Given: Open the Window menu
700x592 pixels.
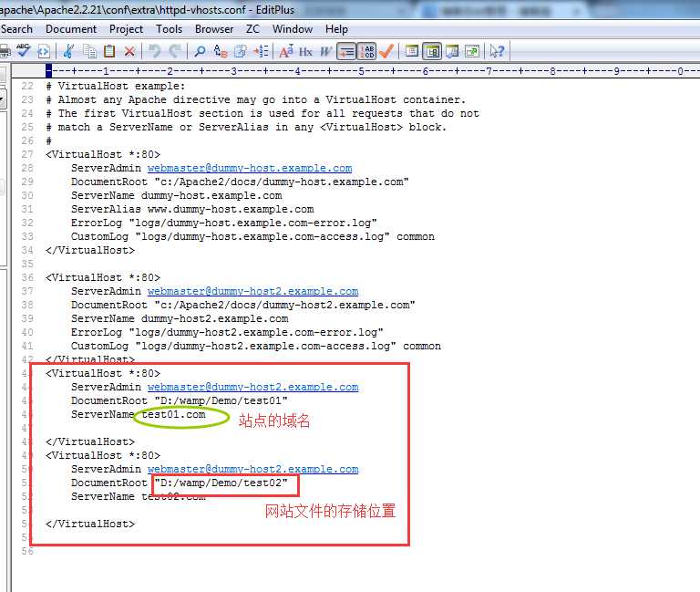Looking at the screenshot, I should (293, 29).
